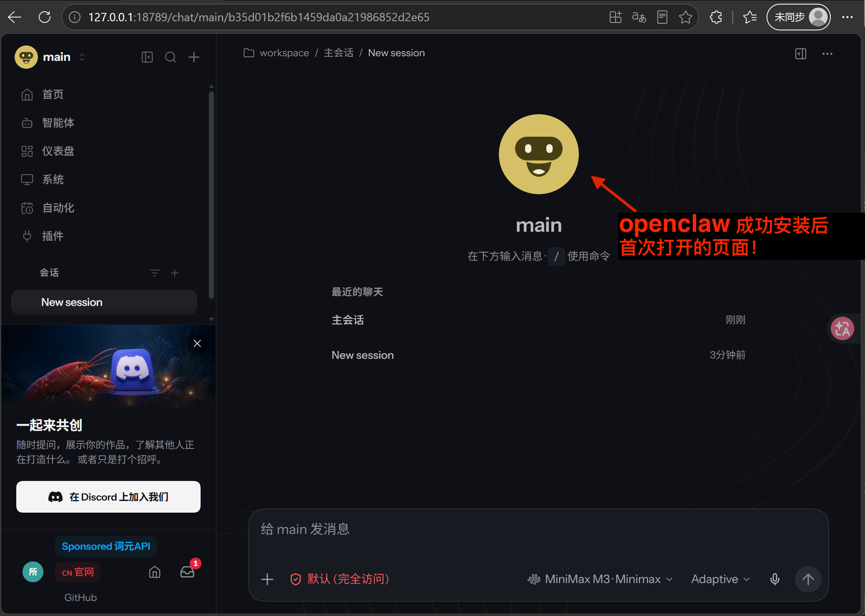Click workspace in the breadcrumb
The height and width of the screenshot is (616, 865).
click(x=284, y=53)
